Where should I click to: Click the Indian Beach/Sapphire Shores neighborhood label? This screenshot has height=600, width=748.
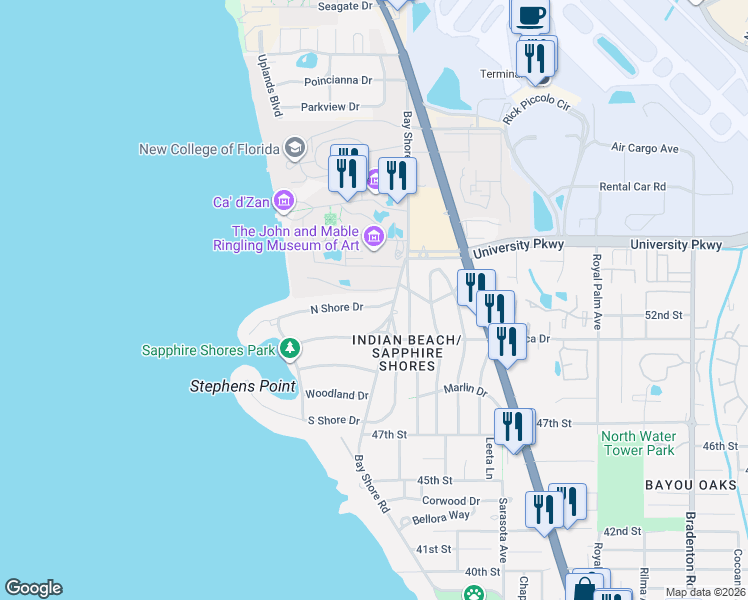407,353
